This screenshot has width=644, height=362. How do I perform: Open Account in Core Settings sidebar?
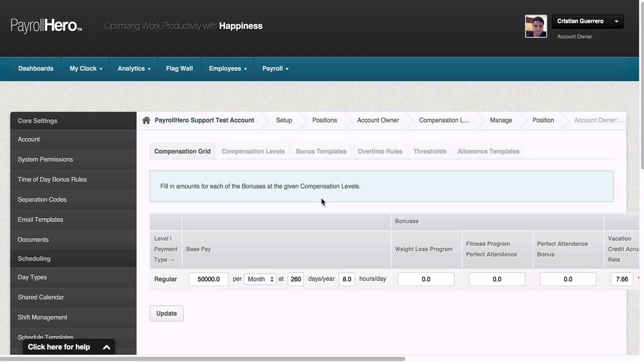pyautogui.click(x=73, y=139)
